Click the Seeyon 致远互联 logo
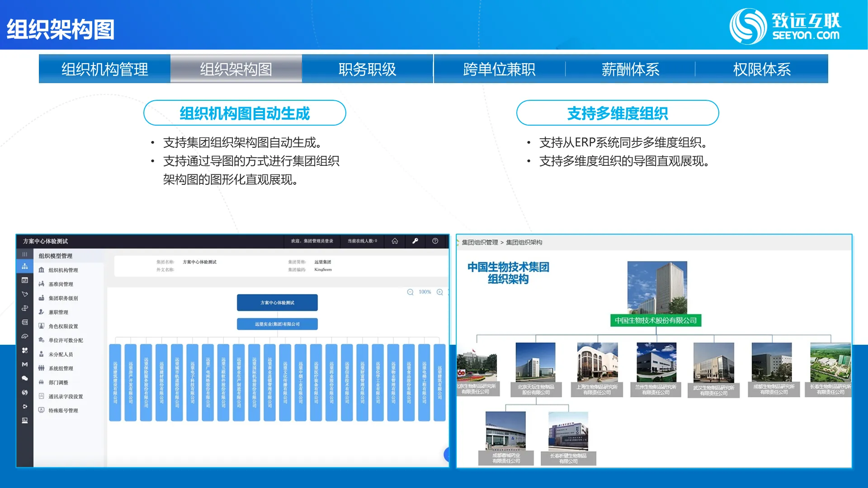 [785, 26]
